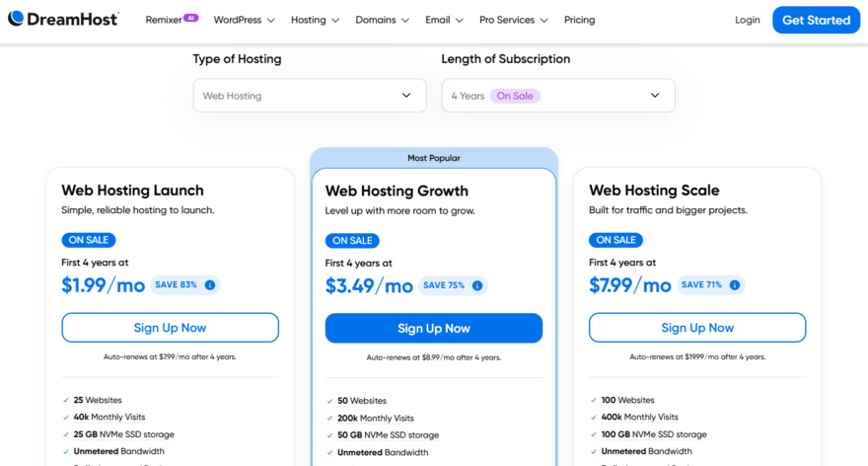
Task: Click the Web Hosting Scale title
Action: pos(654,191)
